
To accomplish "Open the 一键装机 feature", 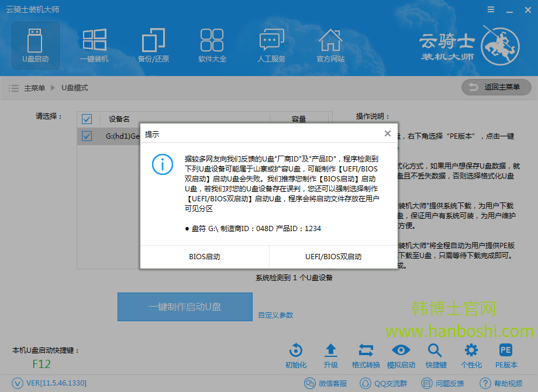I will pos(94,46).
